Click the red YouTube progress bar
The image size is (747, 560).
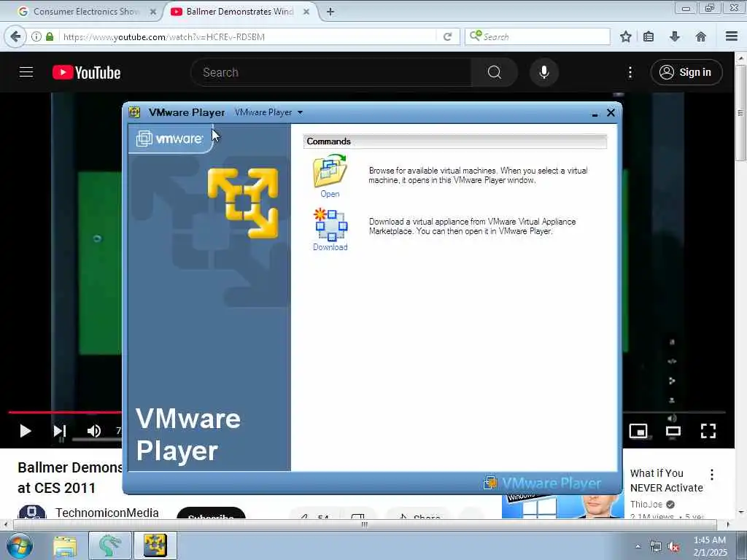(65, 413)
